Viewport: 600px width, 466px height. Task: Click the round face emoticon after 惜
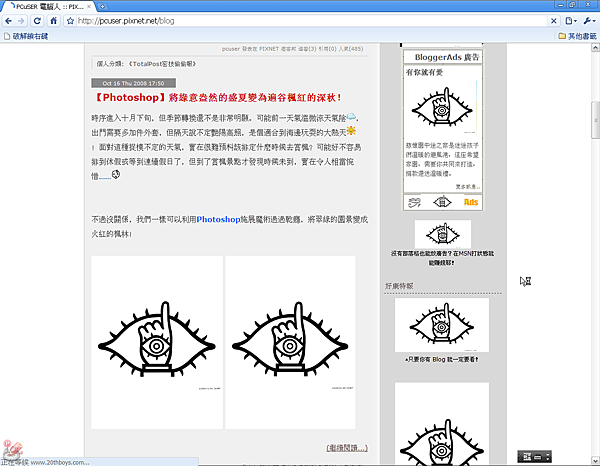(x=116, y=174)
